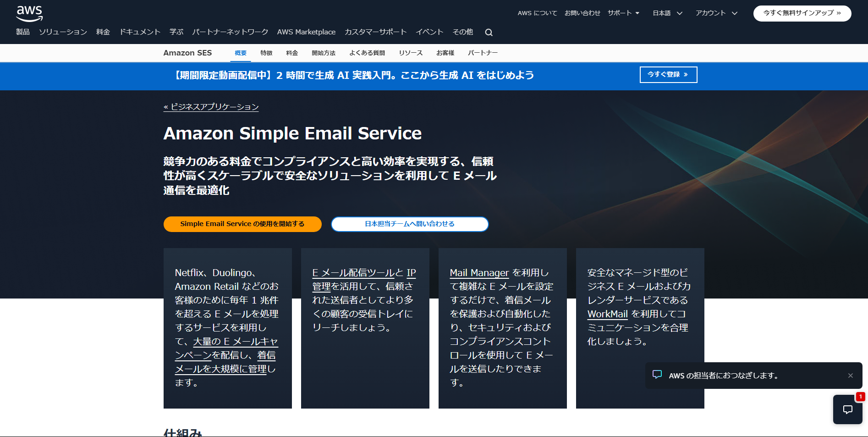Open the ドキュメント menu
The height and width of the screenshot is (437, 868).
140,32
